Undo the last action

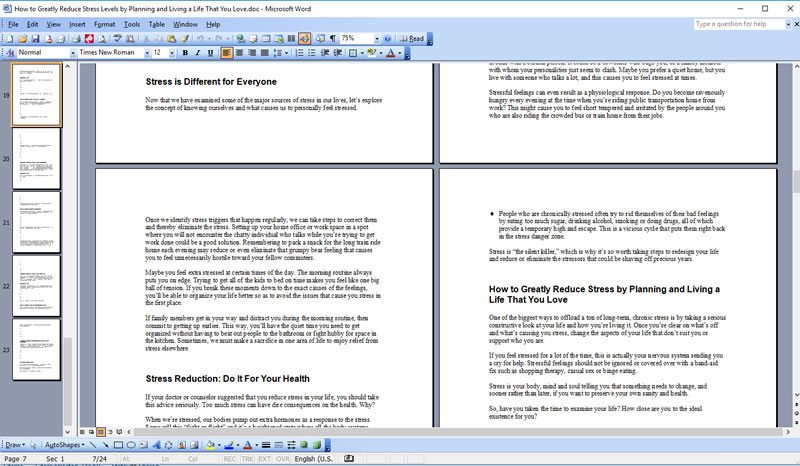(200, 39)
